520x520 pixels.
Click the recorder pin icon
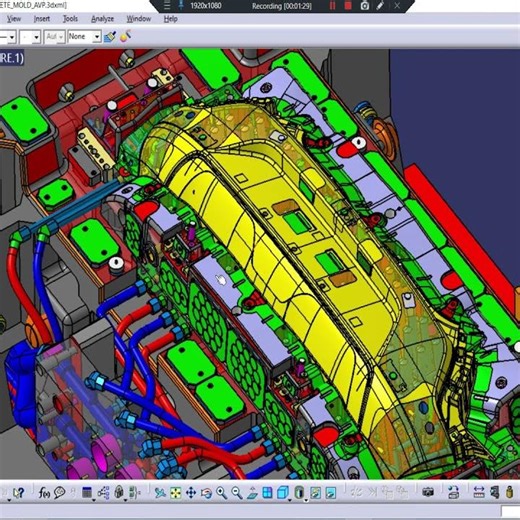point(181,5)
